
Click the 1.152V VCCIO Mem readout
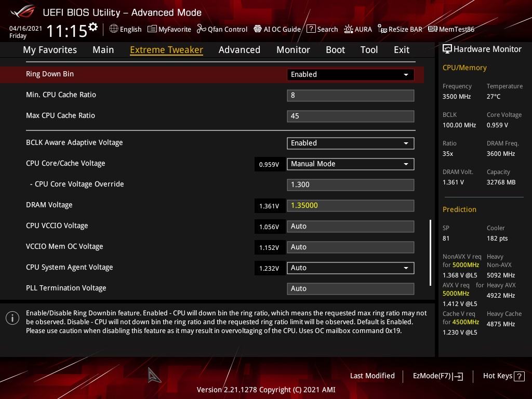point(269,248)
